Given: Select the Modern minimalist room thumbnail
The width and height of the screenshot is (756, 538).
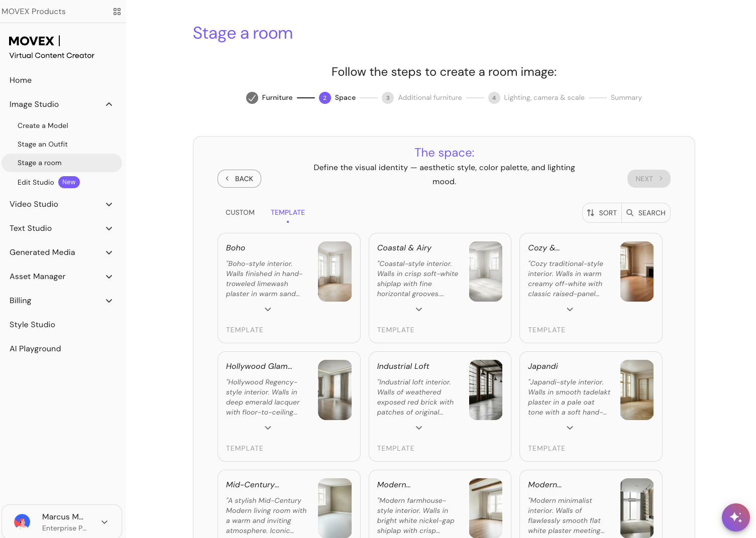Looking at the screenshot, I should coord(637,508).
